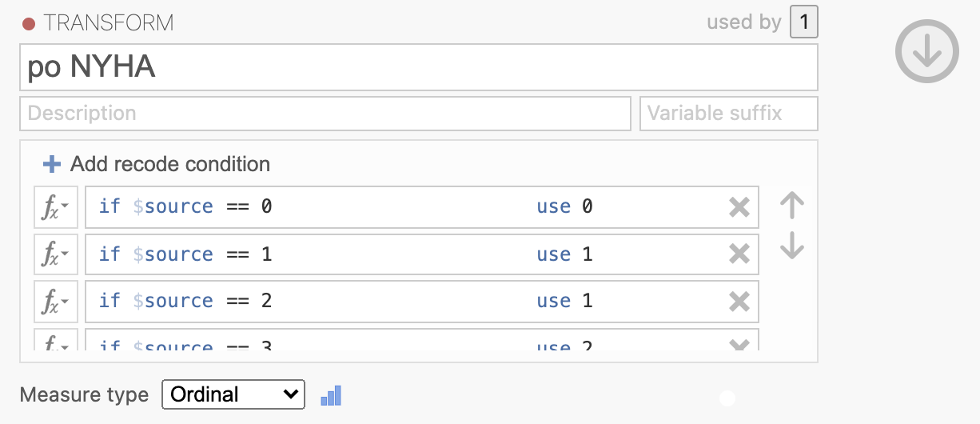
Task: Focus the Variable suffix field
Action: click(729, 114)
